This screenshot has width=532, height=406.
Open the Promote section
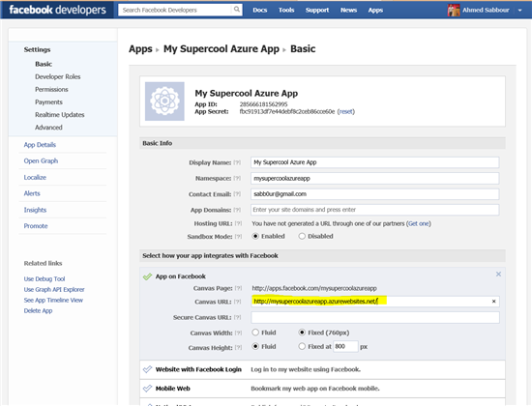(36, 226)
